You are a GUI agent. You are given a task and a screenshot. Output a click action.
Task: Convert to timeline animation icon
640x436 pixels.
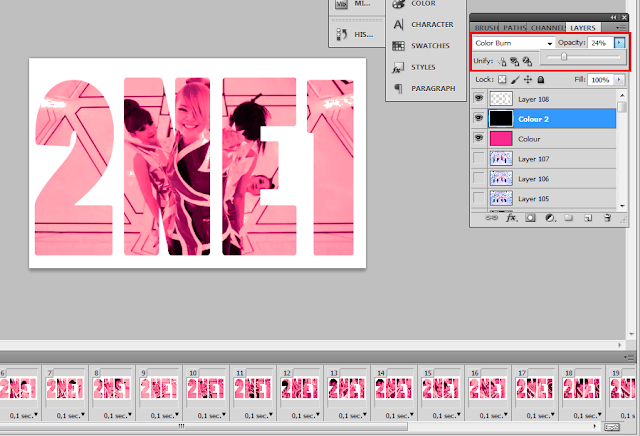[612, 427]
